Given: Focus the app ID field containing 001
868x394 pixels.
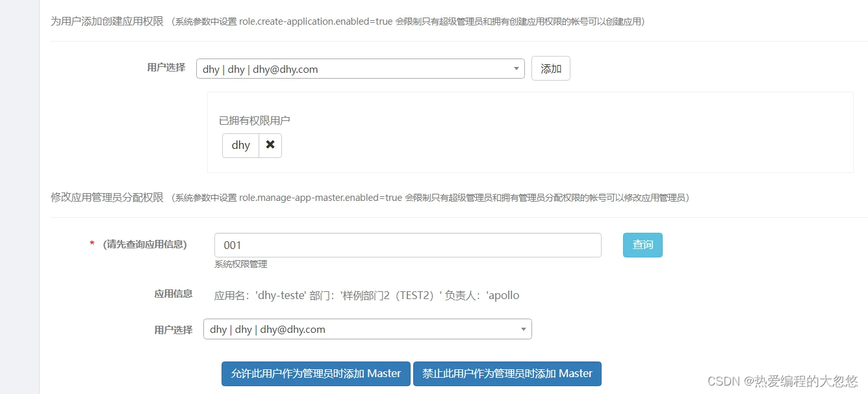Looking at the screenshot, I should pos(407,245).
